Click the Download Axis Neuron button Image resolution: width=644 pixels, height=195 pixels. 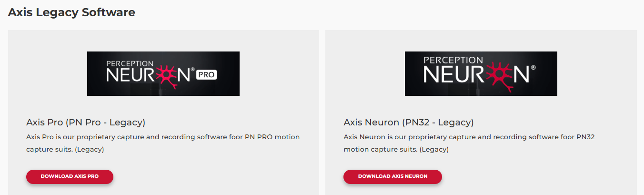click(392, 176)
